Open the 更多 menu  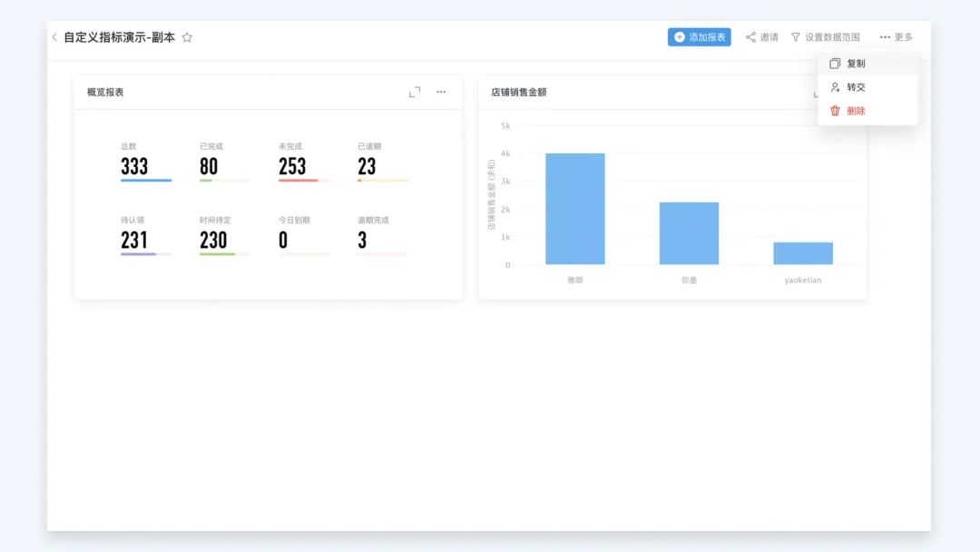(896, 37)
